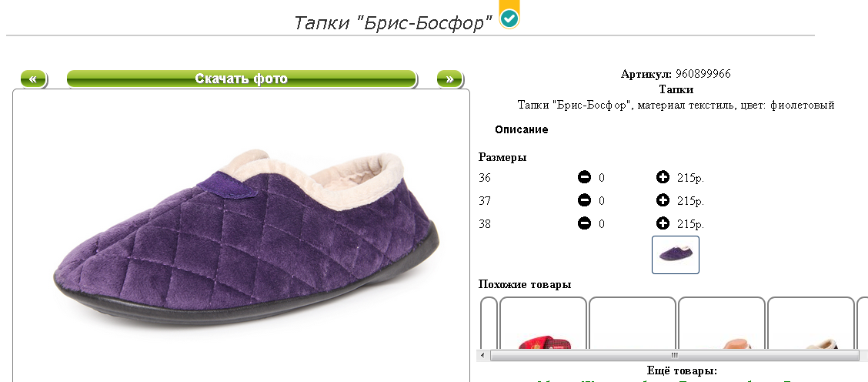Go to next photo with » button
This screenshot has width=868, height=382.
point(449,79)
